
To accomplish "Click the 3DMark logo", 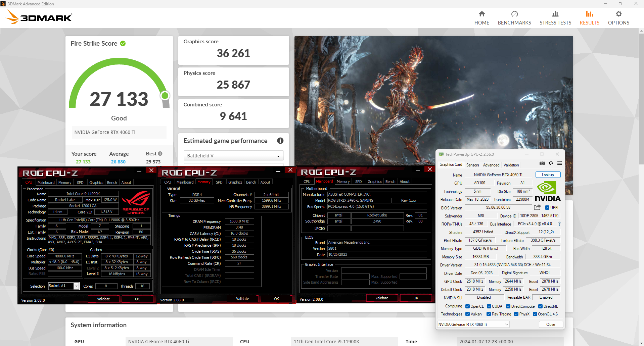I will [x=39, y=17].
